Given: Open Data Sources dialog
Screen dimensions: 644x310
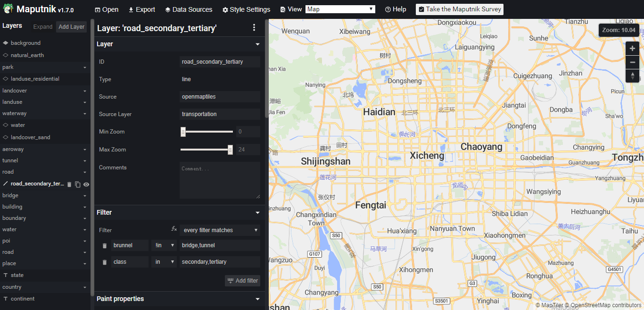Looking at the screenshot, I should (x=189, y=9).
